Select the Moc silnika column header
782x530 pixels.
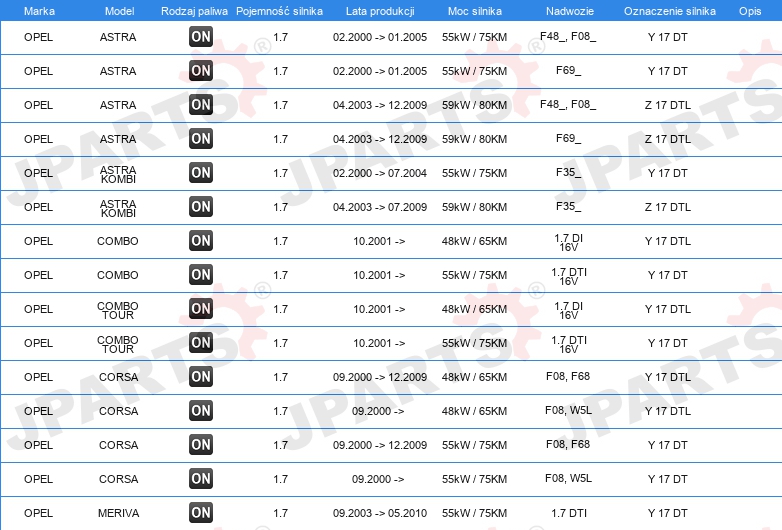475,11
